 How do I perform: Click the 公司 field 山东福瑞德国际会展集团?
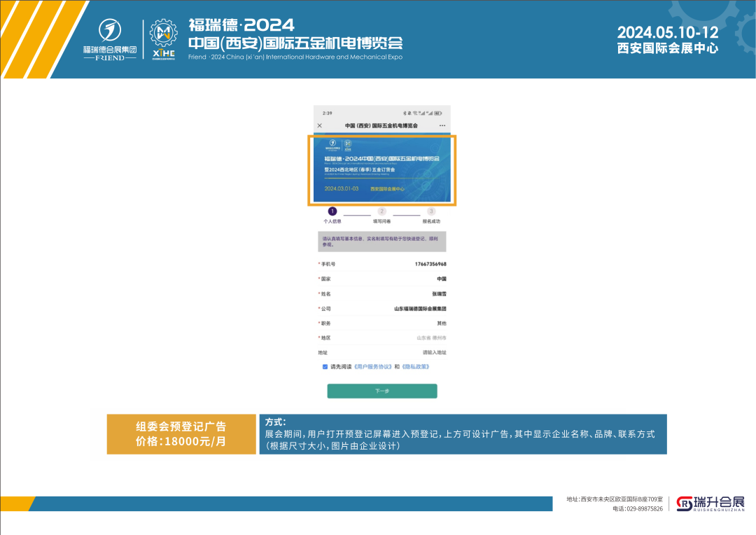coord(382,309)
